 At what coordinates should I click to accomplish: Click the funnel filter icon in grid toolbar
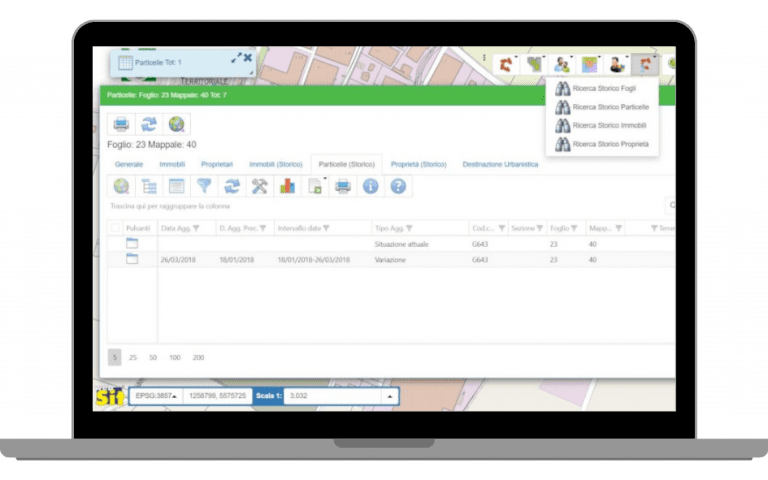tap(204, 186)
